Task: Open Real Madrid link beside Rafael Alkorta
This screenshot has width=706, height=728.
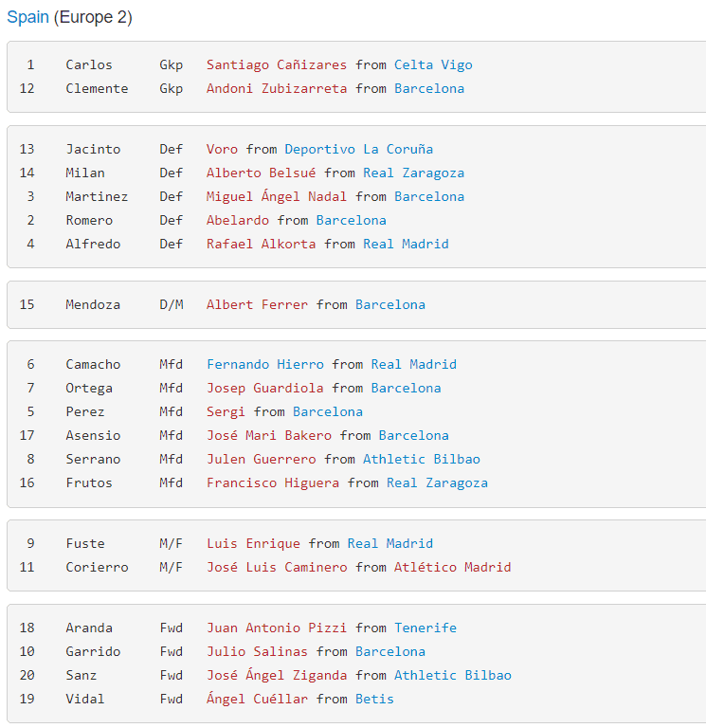Action: [x=406, y=244]
